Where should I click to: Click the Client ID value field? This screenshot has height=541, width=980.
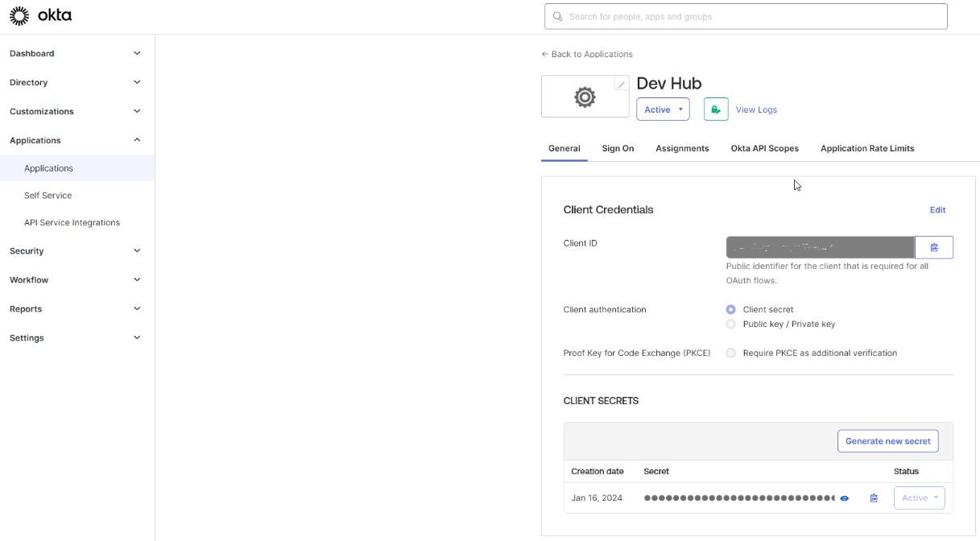pos(820,247)
